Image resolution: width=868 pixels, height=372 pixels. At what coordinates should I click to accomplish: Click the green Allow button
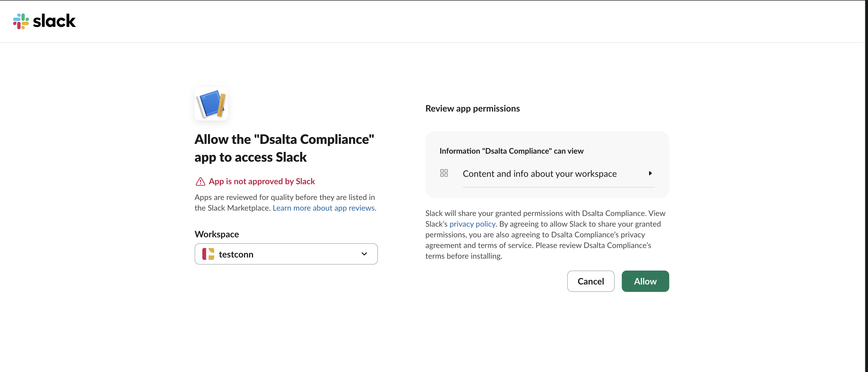pyautogui.click(x=645, y=281)
